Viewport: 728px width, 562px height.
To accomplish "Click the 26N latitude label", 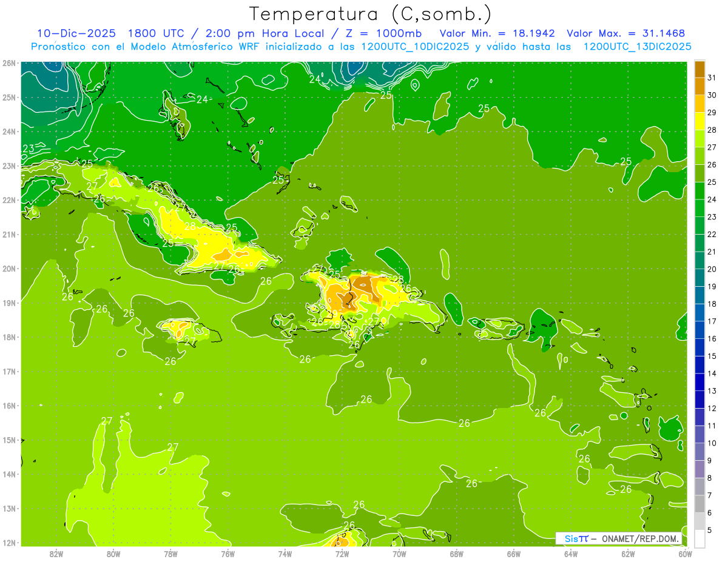I will (8, 63).
